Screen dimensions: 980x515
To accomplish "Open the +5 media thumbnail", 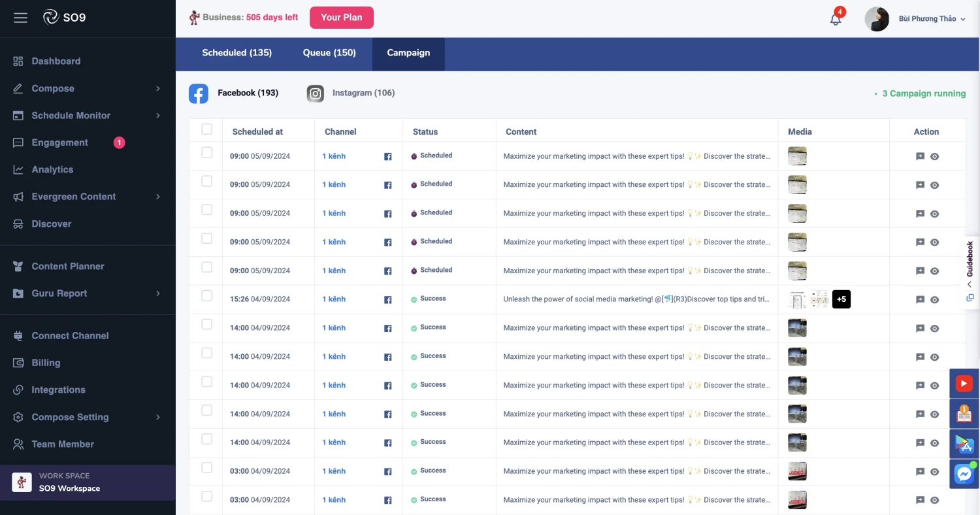I will 841,299.
